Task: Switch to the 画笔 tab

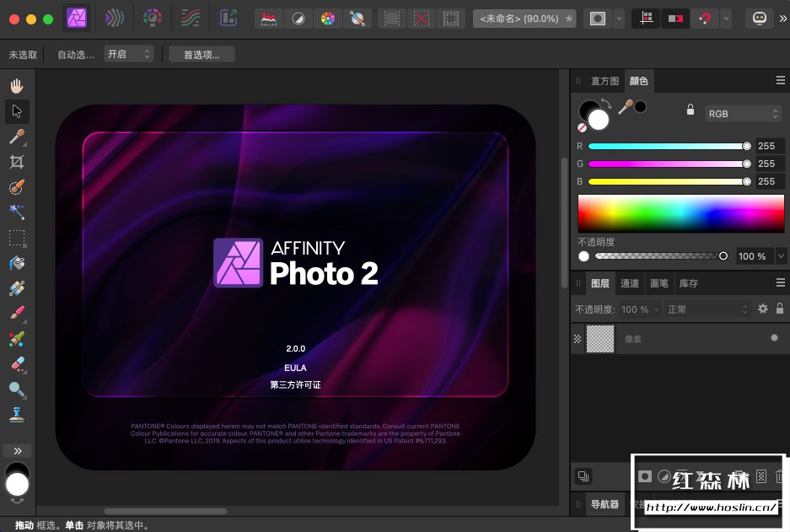Action: click(x=659, y=283)
